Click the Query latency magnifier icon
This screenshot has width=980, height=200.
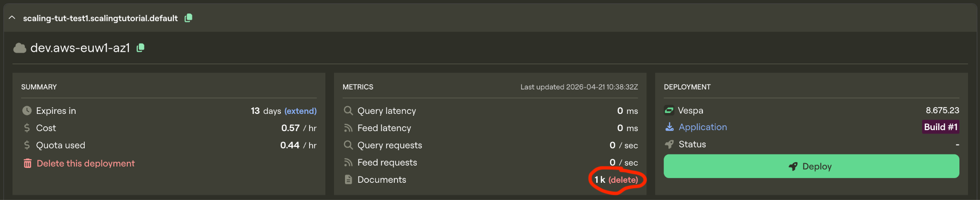click(x=348, y=111)
